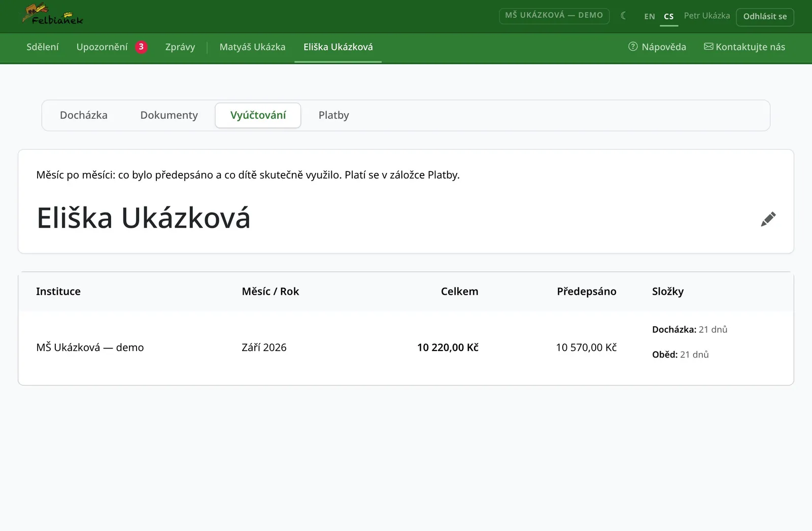
Task: Switch language to EN
Action: 650,16
